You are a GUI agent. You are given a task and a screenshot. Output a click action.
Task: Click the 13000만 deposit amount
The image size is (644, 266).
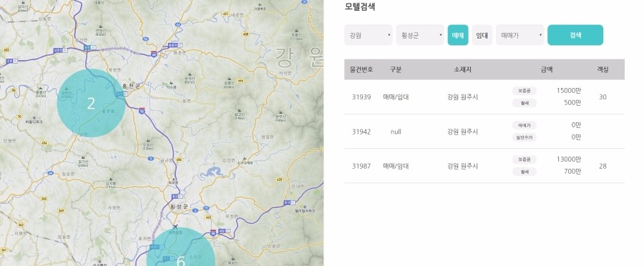coord(569,159)
